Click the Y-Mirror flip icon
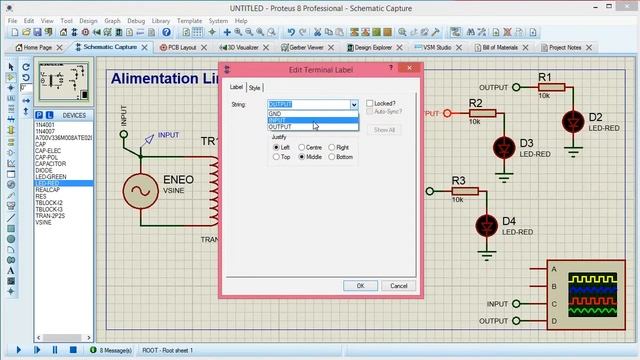640x360 pixels. click(x=26, y=111)
